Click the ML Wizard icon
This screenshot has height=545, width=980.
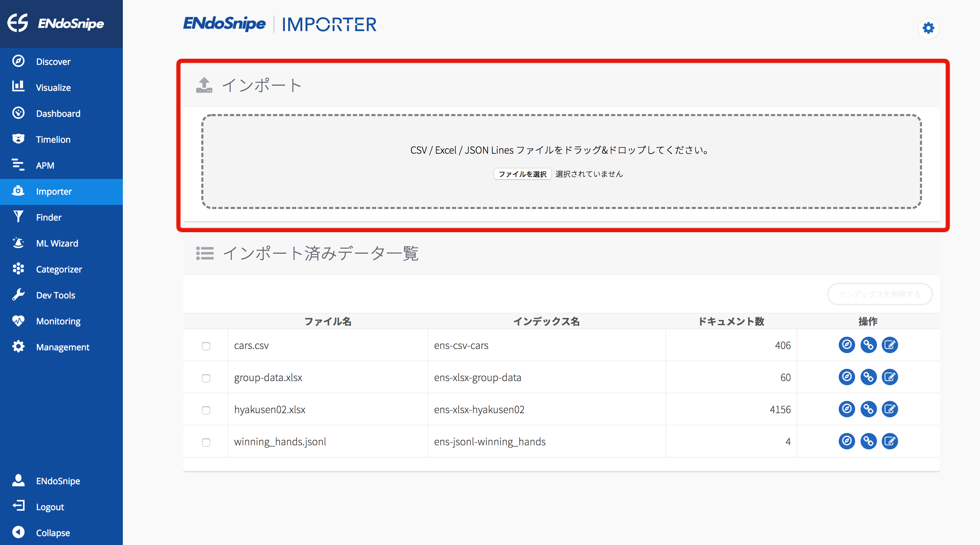click(18, 243)
